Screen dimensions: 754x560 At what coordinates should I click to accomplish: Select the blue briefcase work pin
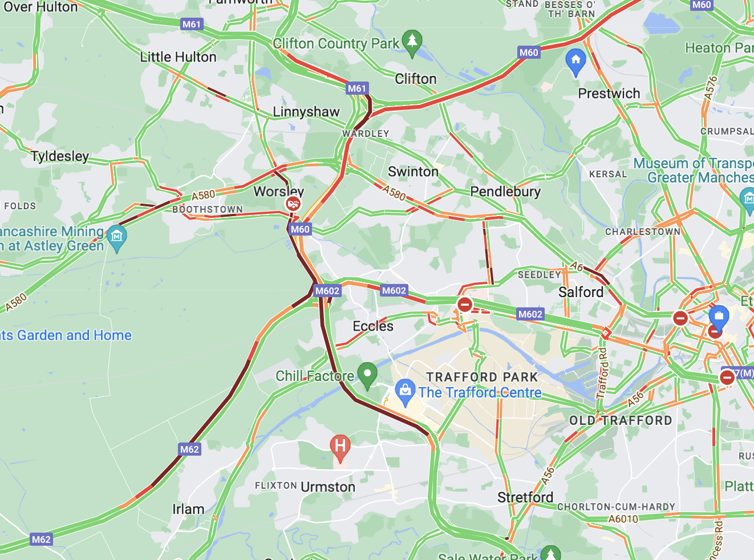tap(719, 318)
